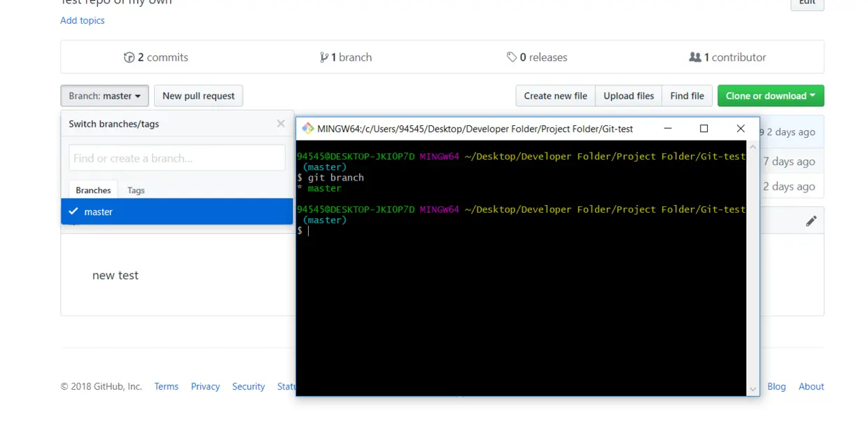This screenshot has width=868, height=424.
Task: Click the branch fork icon
Action: (x=324, y=57)
